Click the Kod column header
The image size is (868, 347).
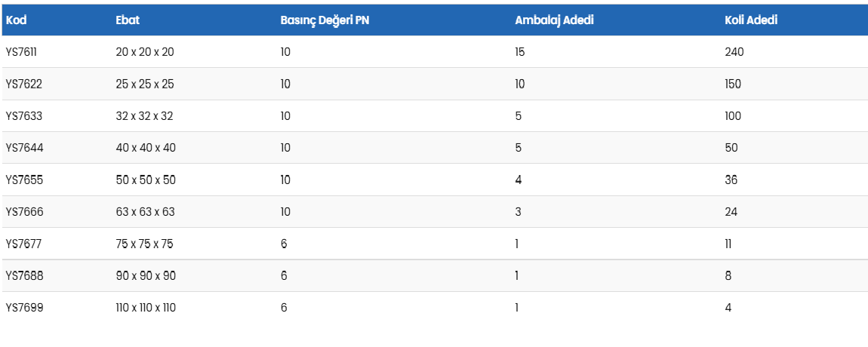(x=16, y=20)
